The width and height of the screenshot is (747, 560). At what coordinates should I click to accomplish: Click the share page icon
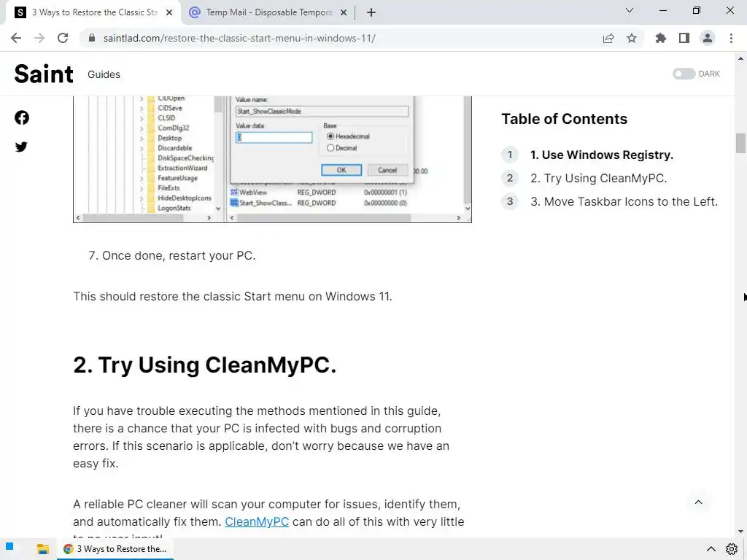tap(608, 39)
